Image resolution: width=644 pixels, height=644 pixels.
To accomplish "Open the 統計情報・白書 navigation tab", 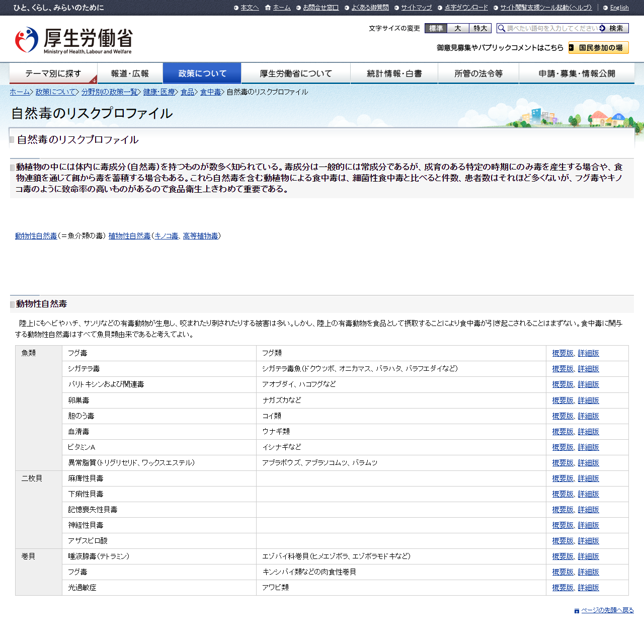I will 394,73.
